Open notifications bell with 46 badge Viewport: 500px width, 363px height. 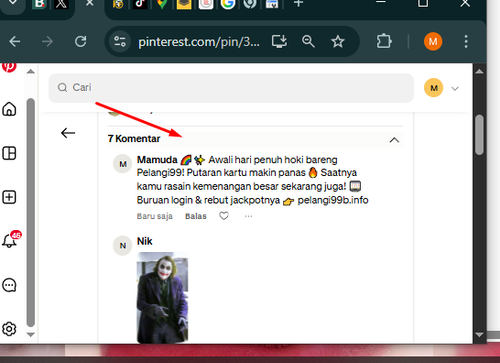10,240
